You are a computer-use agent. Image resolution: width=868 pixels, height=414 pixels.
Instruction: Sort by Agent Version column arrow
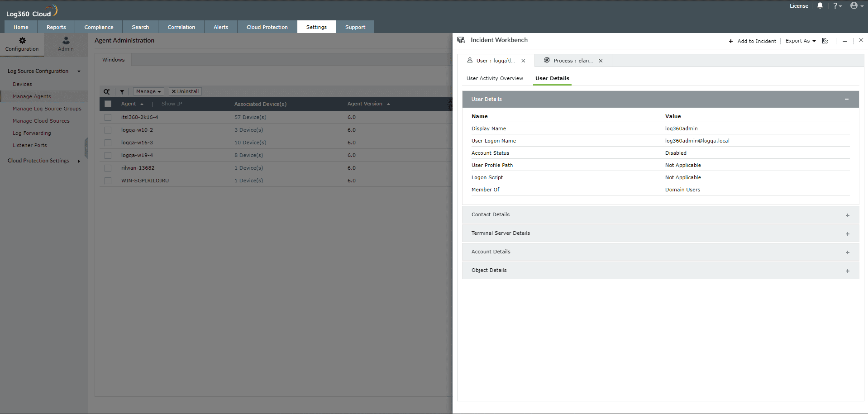388,104
